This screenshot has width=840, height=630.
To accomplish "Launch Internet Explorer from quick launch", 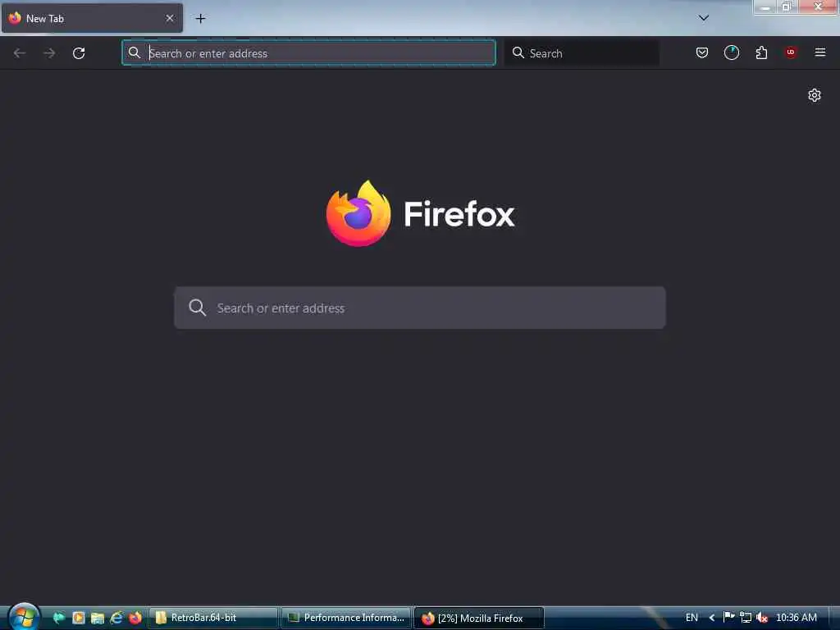I will (116, 618).
